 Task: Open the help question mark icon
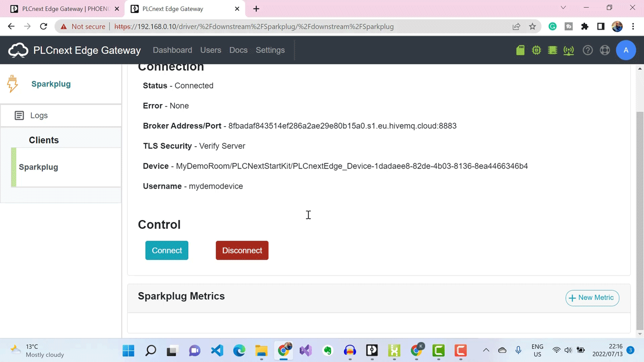(588, 50)
